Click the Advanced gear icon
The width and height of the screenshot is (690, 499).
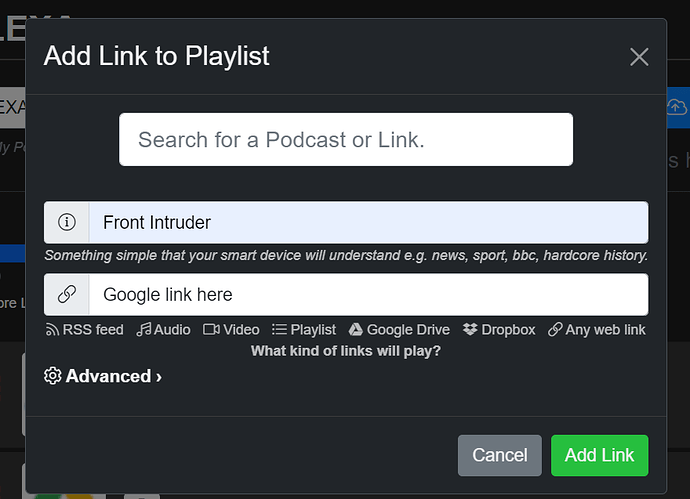tap(53, 376)
